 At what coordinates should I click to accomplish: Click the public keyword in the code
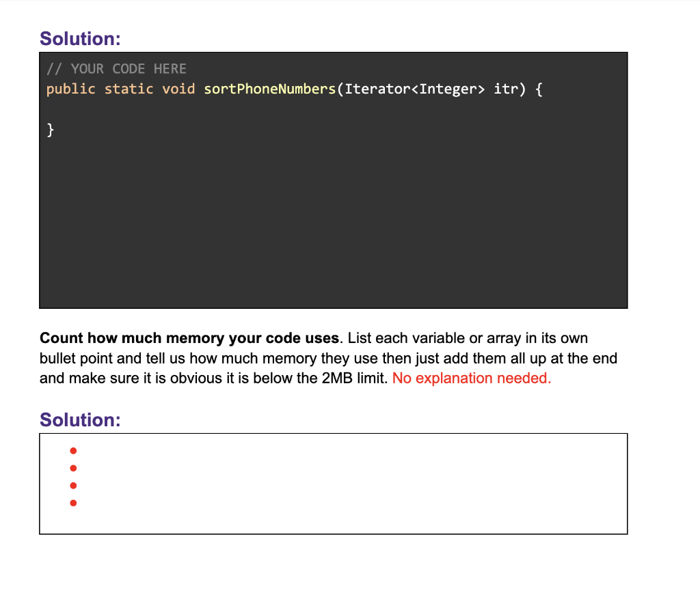(x=71, y=89)
